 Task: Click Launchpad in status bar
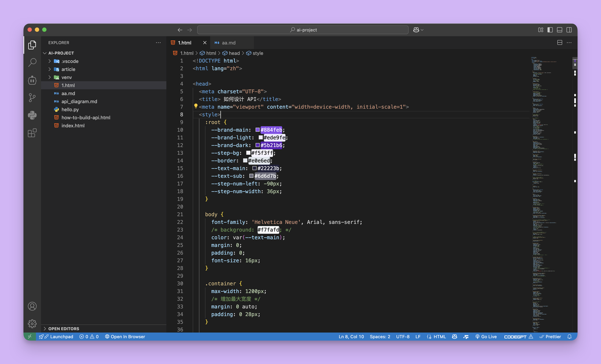[56, 337]
